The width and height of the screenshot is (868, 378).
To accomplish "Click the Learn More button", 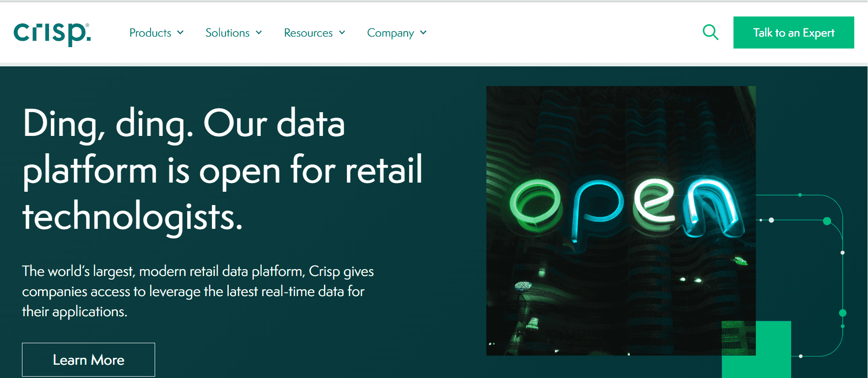I will click(88, 360).
